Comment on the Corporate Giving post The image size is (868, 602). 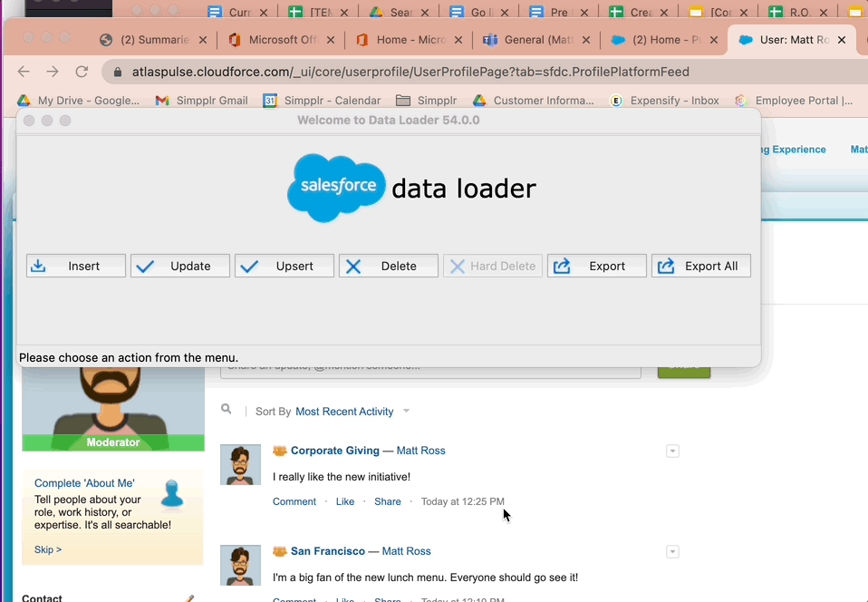click(x=294, y=501)
